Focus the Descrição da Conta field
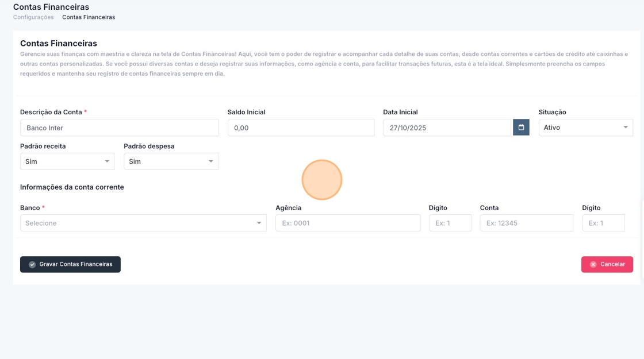 coord(120,128)
